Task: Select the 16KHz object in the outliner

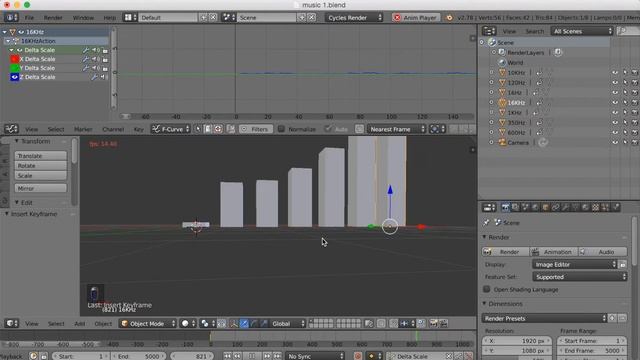Action: (x=516, y=102)
